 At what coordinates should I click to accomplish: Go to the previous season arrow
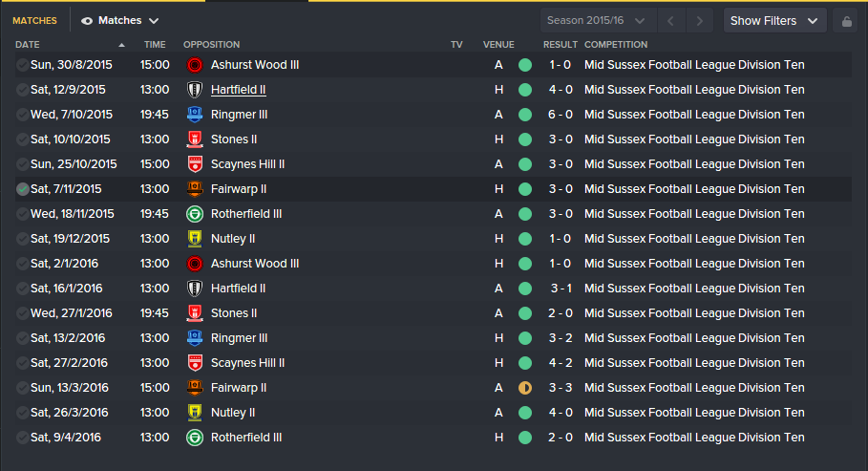click(x=671, y=21)
